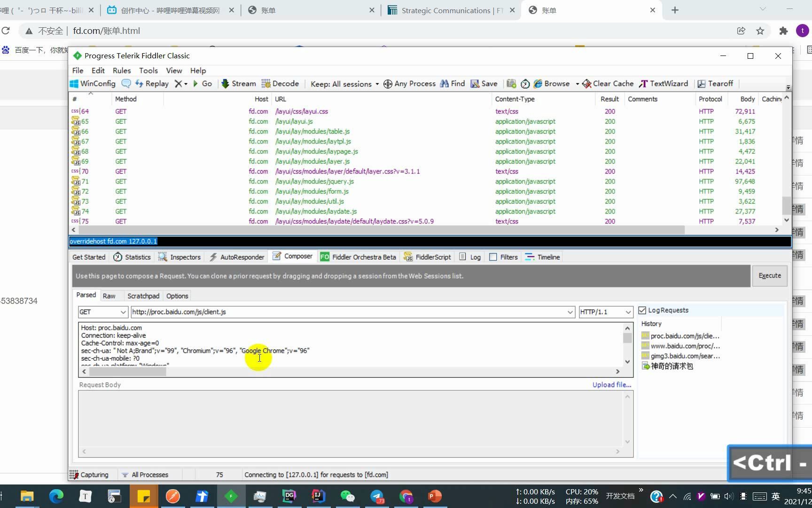The width and height of the screenshot is (812, 508).
Task: Open Microsoft Edge from taskbar
Action: coord(56,496)
